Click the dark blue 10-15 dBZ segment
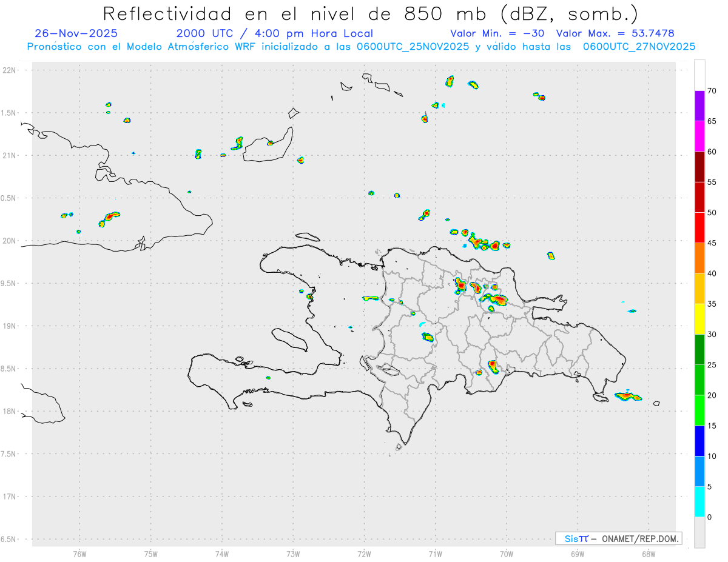The image size is (728, 562). point(699,441)
